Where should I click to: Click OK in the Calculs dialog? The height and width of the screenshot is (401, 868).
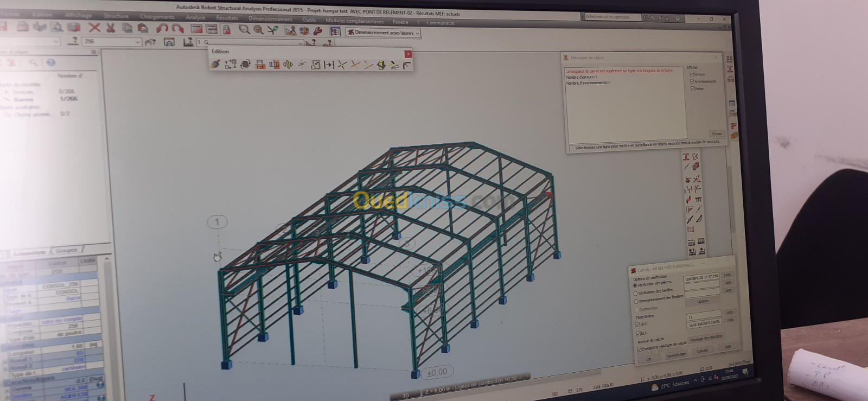click(648, 359)
